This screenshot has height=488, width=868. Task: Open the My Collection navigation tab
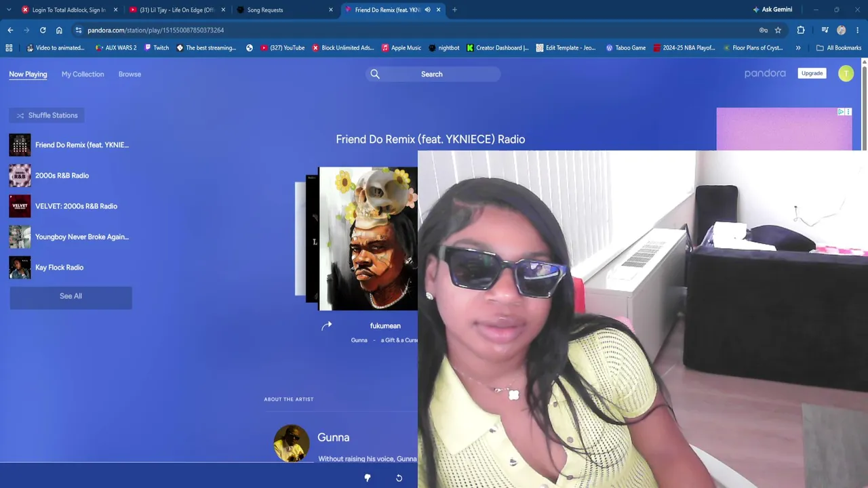click(83, 74)
